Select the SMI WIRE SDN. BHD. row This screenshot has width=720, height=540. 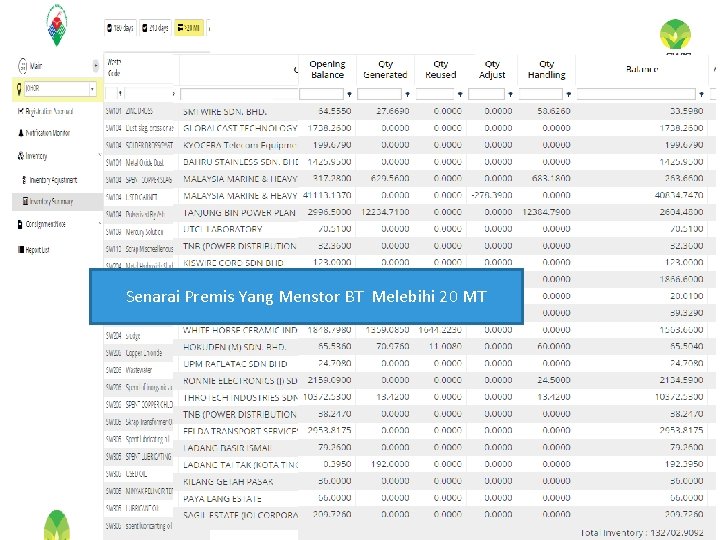(410, 111)
